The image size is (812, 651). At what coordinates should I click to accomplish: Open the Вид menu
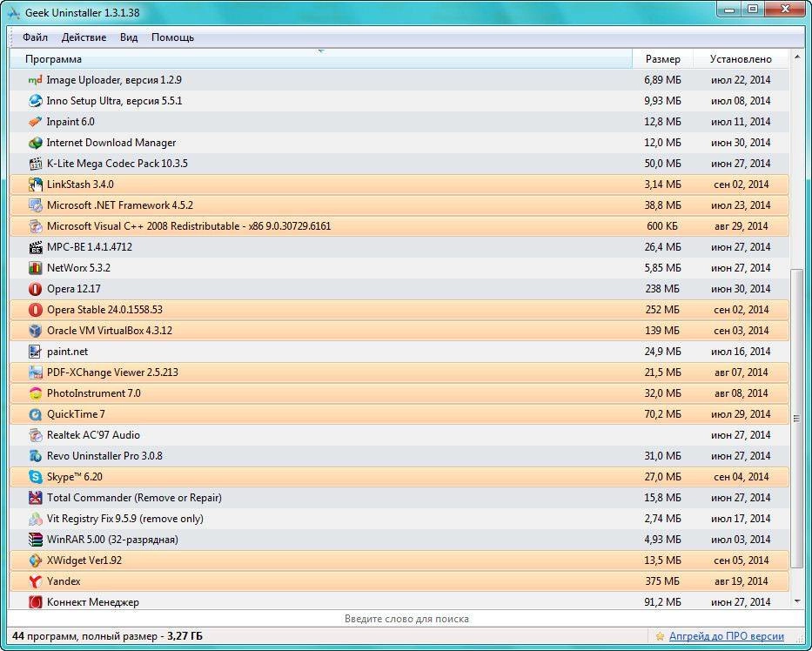click(x=129, y=37)
